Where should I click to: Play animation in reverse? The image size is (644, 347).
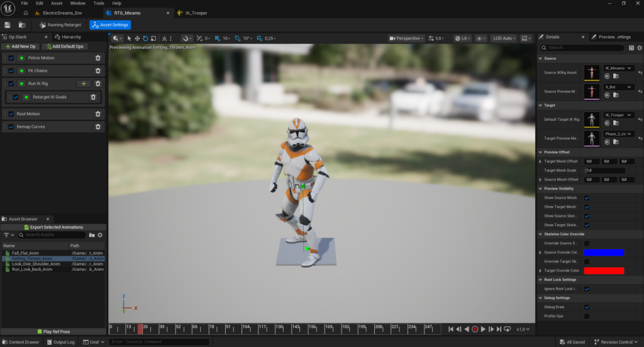[x=467, y=329]
